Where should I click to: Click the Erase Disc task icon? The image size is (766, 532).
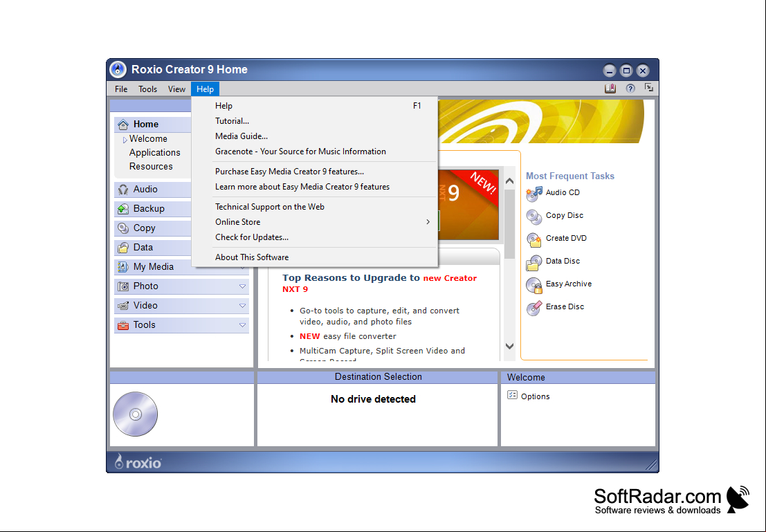pos(534,308)
